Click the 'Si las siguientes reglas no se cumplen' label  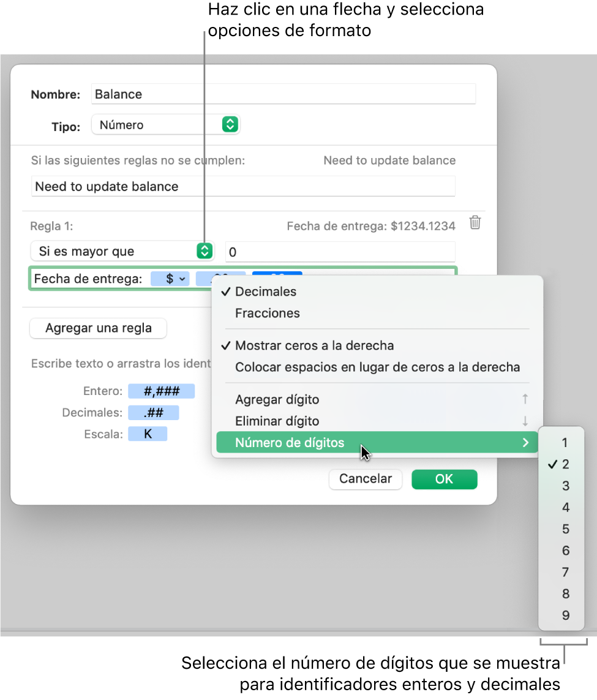[x=138, y=160]
